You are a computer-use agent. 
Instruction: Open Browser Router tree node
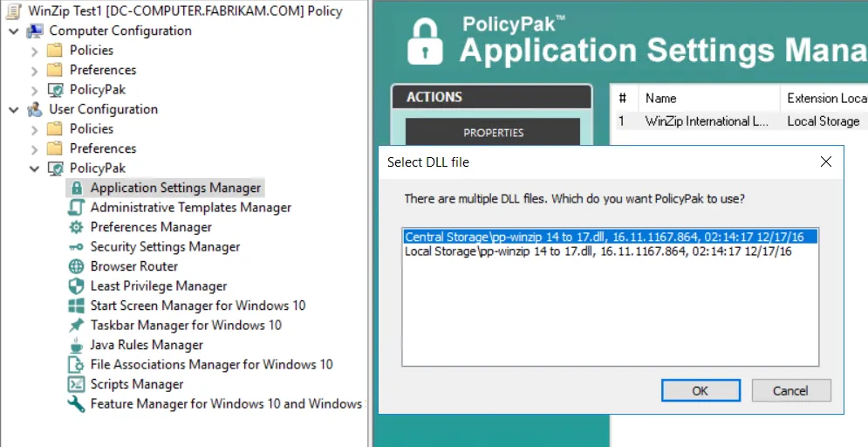tap(134, 266)
